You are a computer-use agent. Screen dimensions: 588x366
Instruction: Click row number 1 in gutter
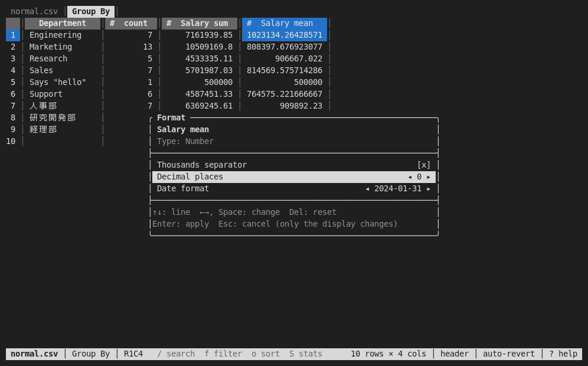[x=13, y=35]
